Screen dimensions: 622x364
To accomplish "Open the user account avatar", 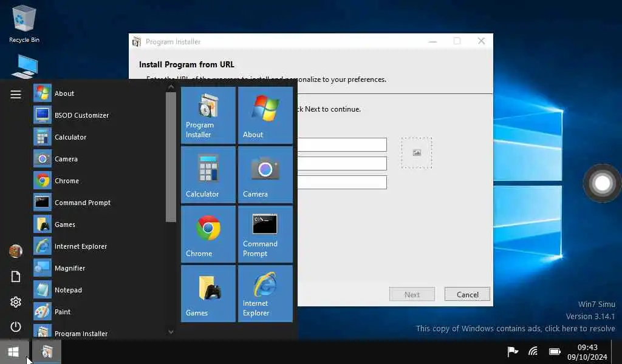I will point(16,251).
